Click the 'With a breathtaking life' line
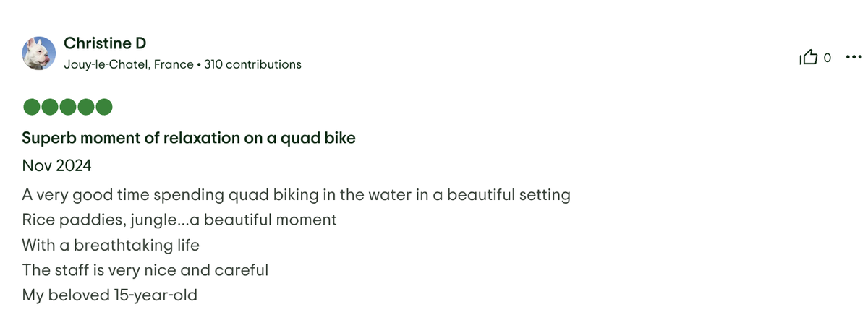The width and height of the screenshot is (868, 312). [111, 245]
